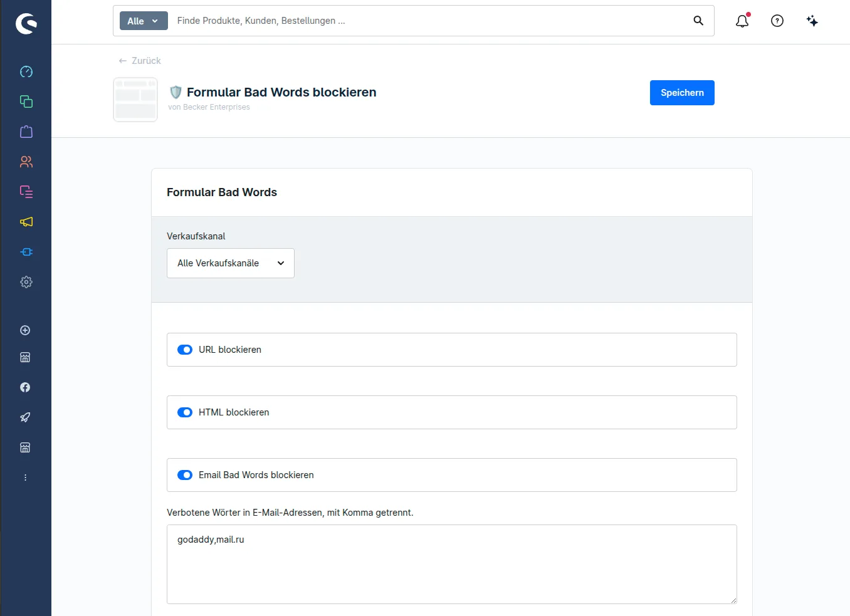Disable Email Bad Words blockieren switch

click(x=185, y=475)
